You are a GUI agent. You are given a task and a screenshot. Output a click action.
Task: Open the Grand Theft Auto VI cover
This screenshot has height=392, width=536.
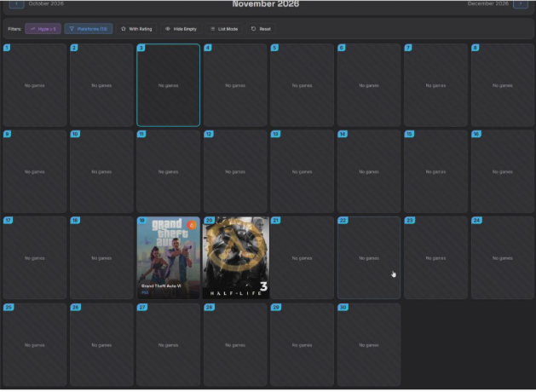coord(168,258)
